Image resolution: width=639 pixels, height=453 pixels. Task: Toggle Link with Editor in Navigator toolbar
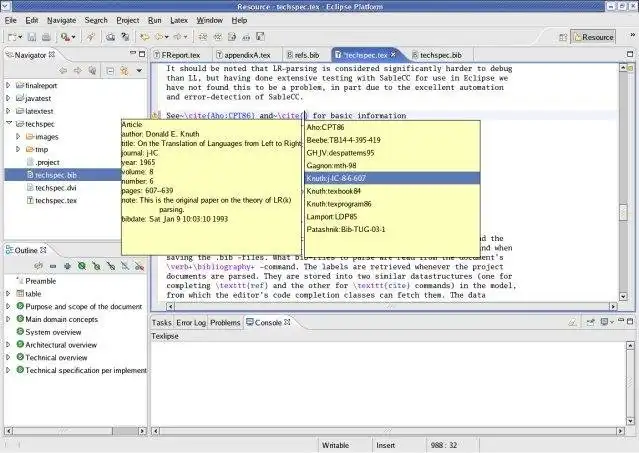[124, 70]
